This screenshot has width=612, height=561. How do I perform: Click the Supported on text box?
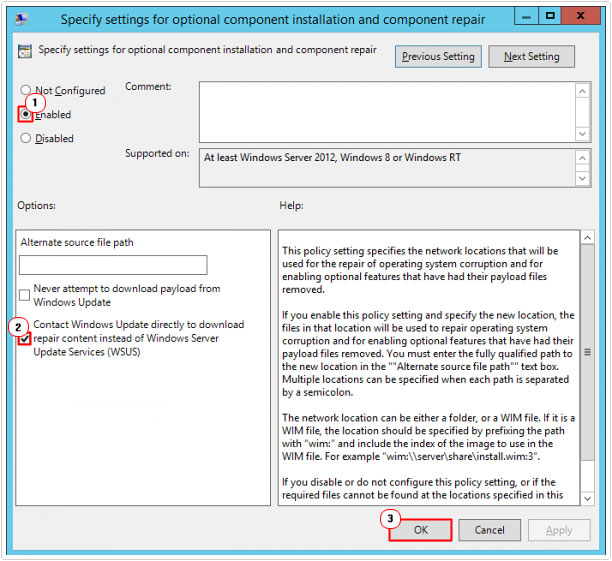tap(387, 168)
